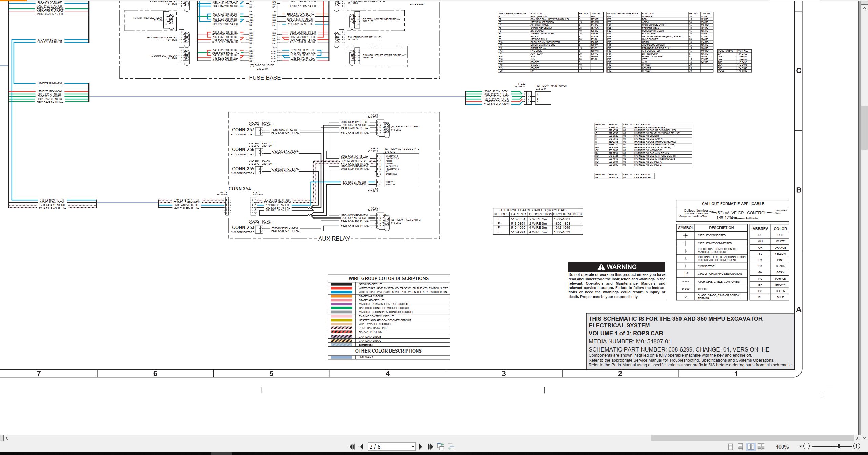
Task: Click the grayed-out next view icon
Action: (451, 447)
